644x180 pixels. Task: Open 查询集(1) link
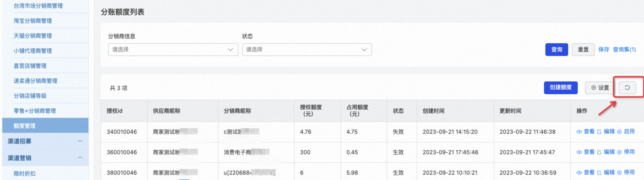[x=624, y=50]
